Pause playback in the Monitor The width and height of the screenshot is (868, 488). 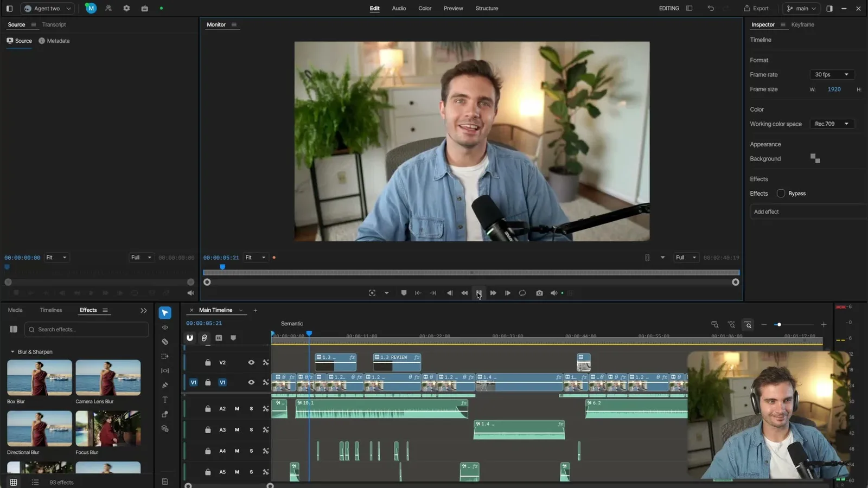(478, 293)
